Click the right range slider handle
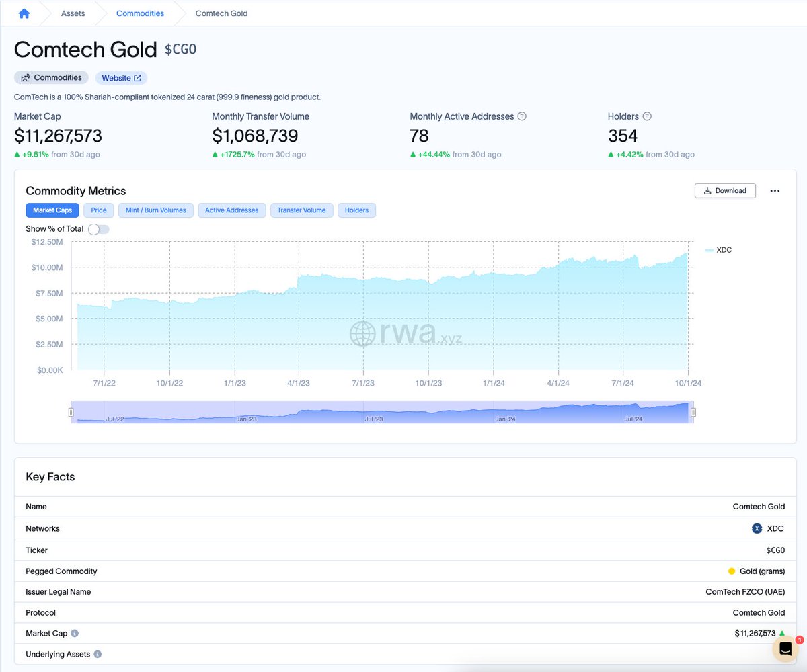 [693, 412]
